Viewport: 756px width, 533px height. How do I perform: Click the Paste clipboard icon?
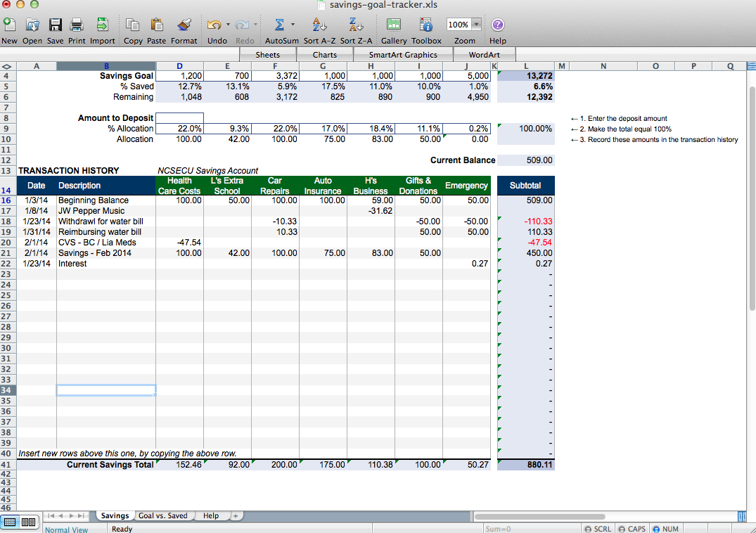point(157,25)
